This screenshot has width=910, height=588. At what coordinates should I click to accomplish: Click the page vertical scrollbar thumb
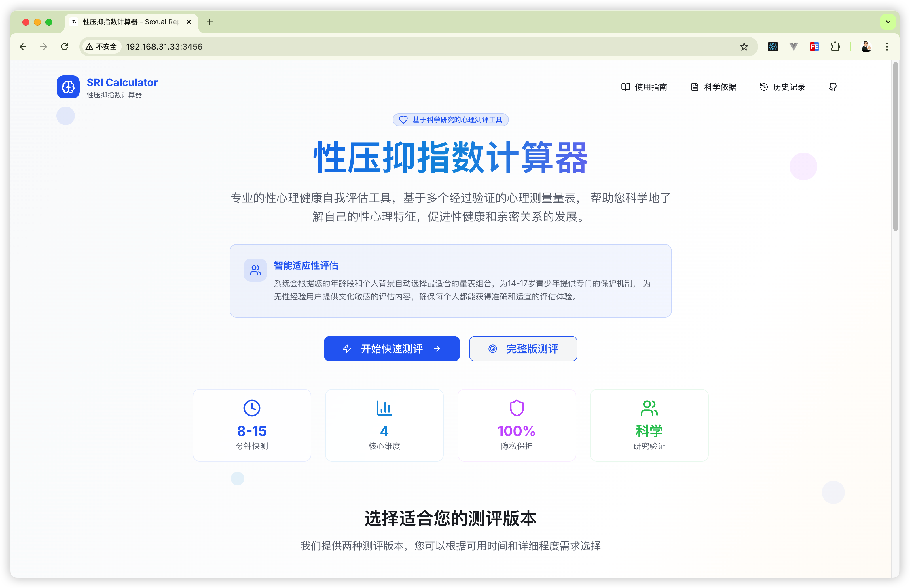point(895,147)
